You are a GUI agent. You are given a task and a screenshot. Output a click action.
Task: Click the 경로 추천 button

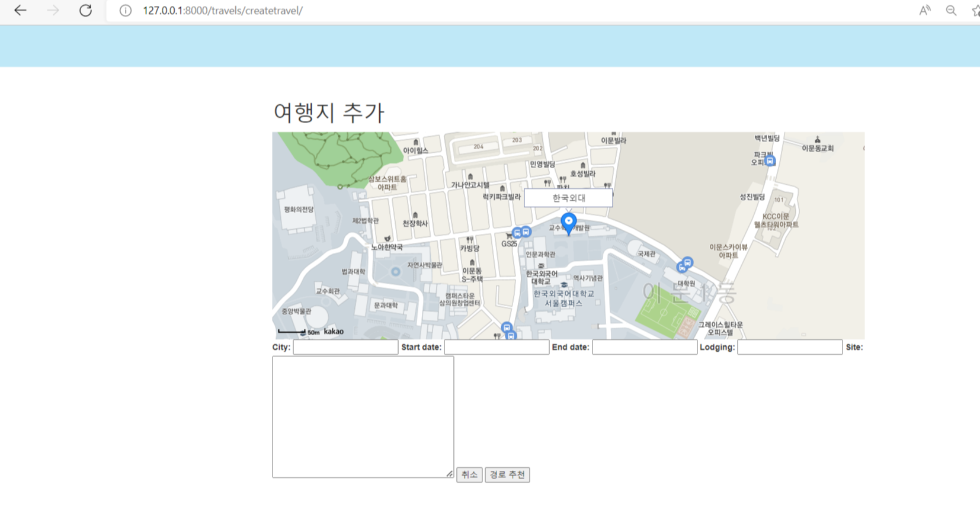(x=507, y=475)
